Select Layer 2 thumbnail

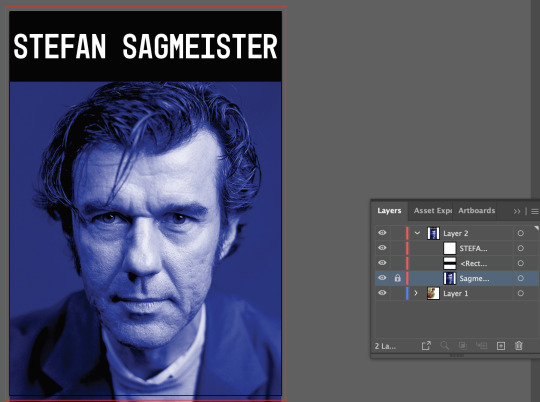coord(433,233)
